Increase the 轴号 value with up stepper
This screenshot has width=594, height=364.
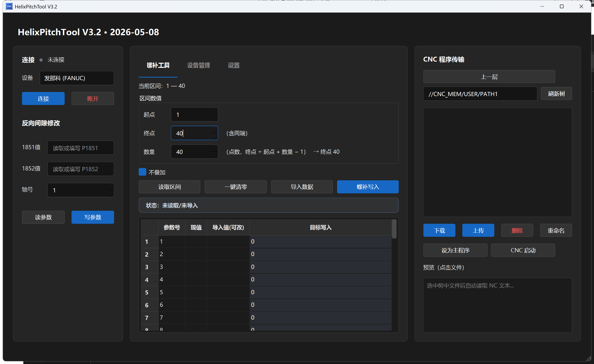(x=110, y=187)
